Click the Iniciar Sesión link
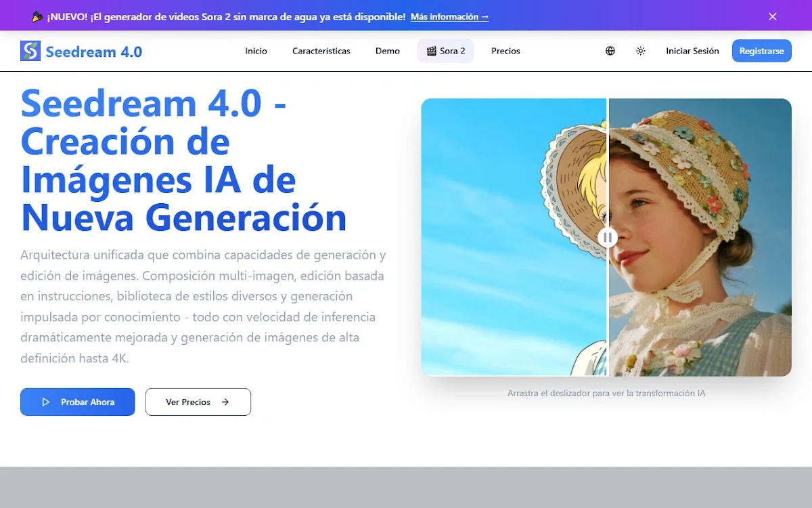 pos(692,51)
